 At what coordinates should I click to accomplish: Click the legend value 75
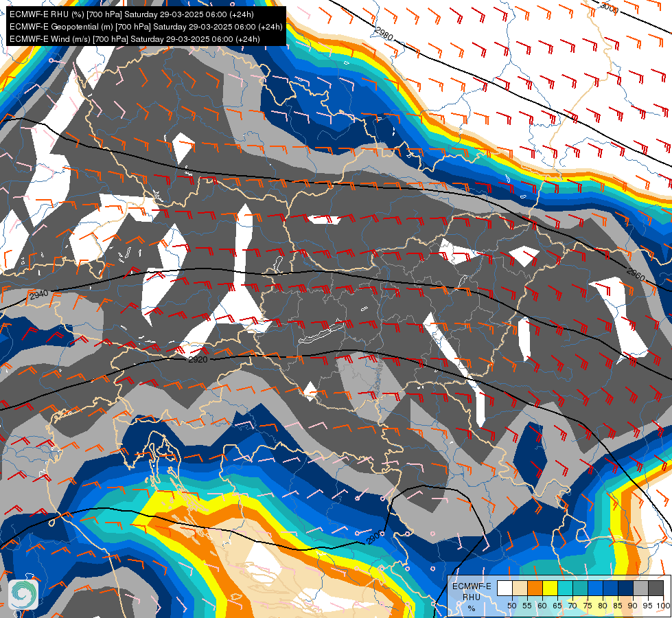pos(588,606)
